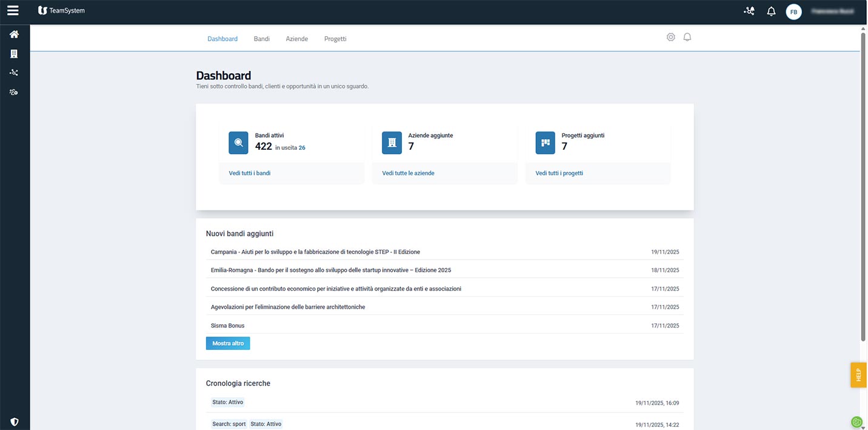Click the page vertical scrollbar
This screenshot has width=868, height=430.
[863, 182]
